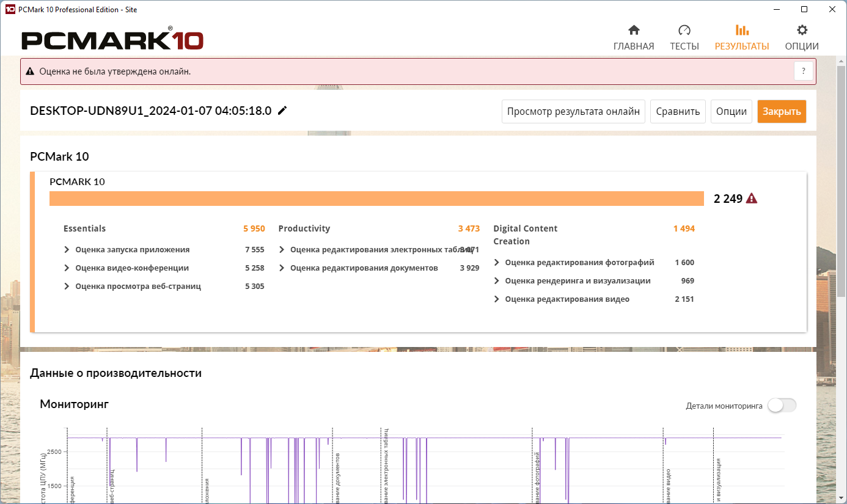Click the 2500 tick label on the chart axis
The width and height of the screenshot is (847, 504).
tap(53, 451)
